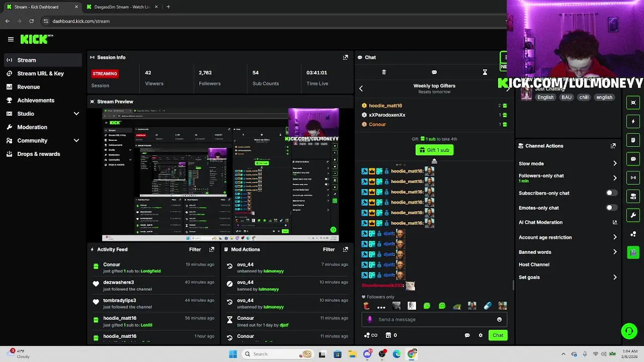Click the chat bubble icon beside settings gear
This screenshot has width=644, height=362.
tap(467, 335)
